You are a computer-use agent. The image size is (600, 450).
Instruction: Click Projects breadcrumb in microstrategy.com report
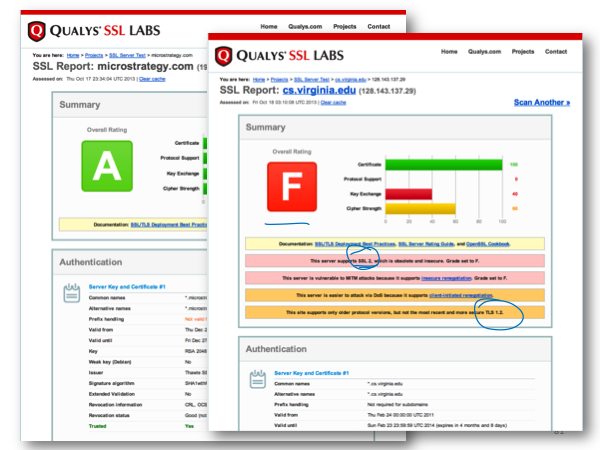pyautogui.click(x=94, y=55)
